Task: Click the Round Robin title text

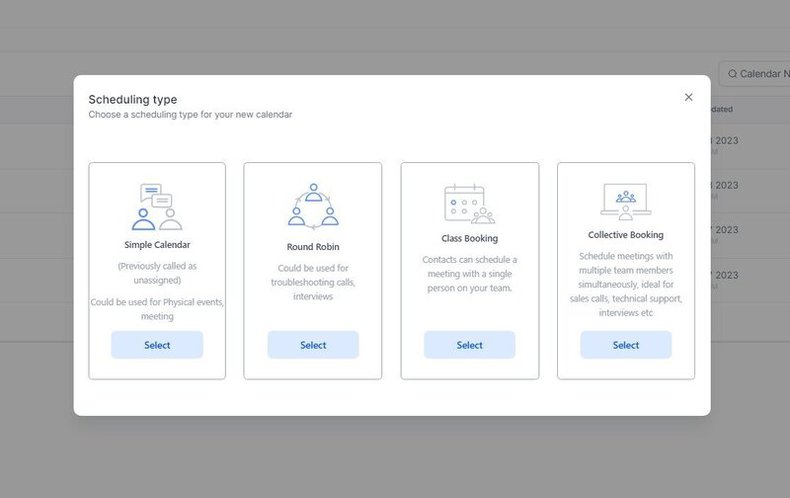Action: coord(313,247)
